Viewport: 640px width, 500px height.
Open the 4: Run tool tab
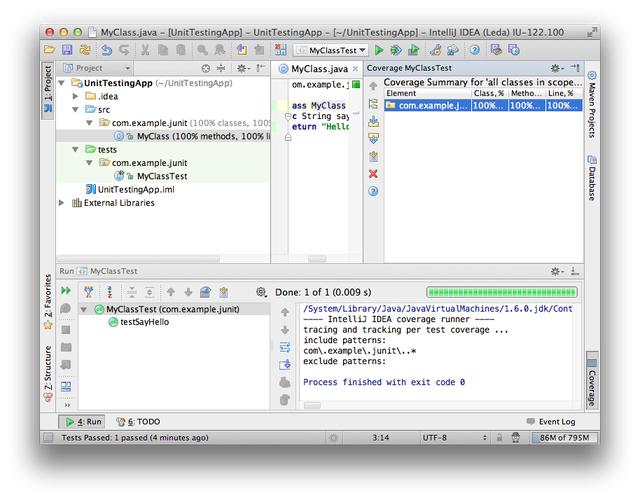[83, 422]
